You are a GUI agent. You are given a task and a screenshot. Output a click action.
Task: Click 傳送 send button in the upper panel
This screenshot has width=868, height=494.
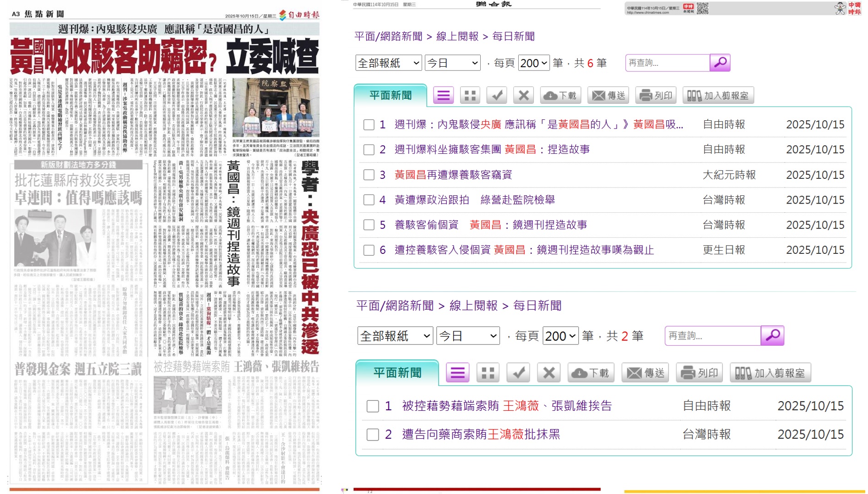coord(608,95)
